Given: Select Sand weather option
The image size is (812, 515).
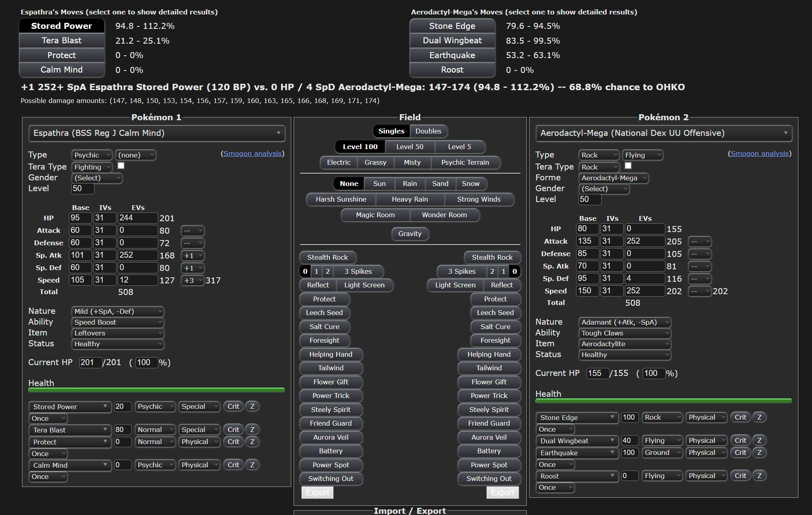Looking at the screenshot, I should coord(440,184).
